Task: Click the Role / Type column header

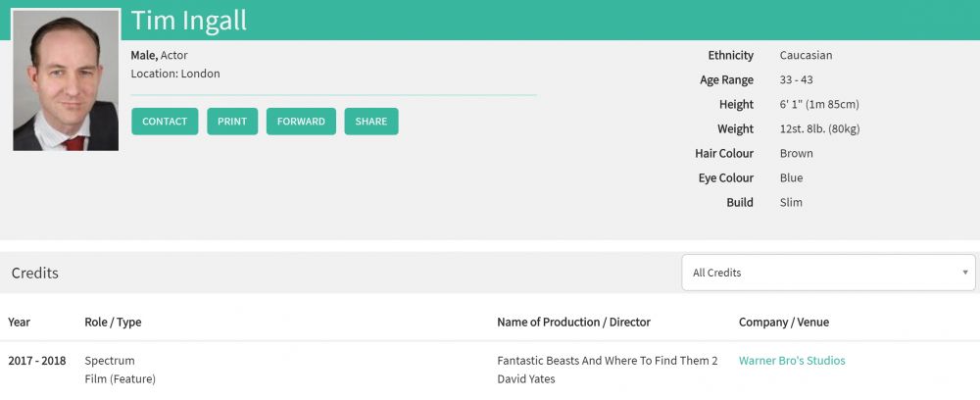Action: (113, 322)
